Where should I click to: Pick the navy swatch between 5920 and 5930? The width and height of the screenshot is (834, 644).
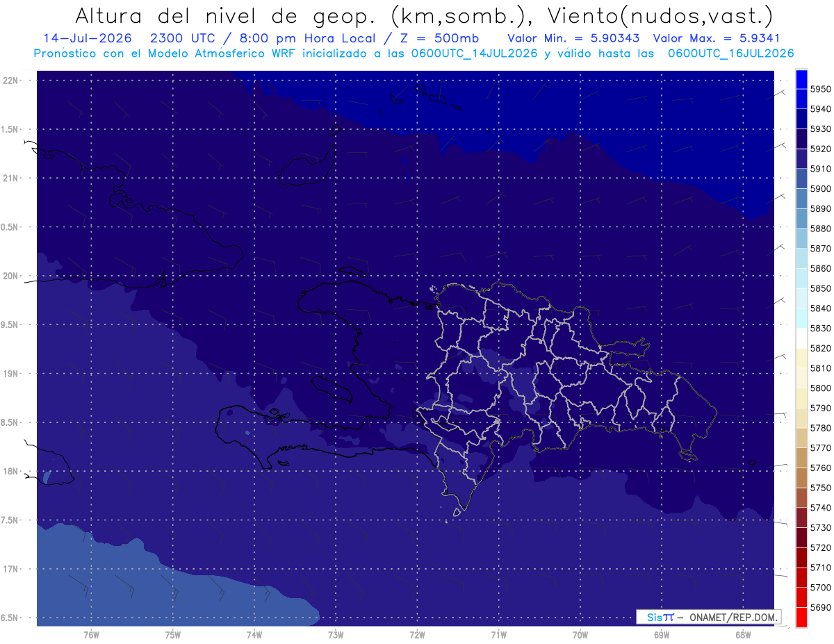(801, 138)
